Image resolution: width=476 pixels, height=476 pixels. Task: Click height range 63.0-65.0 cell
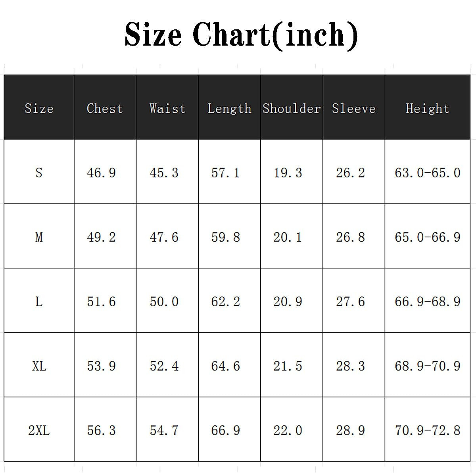427,173
